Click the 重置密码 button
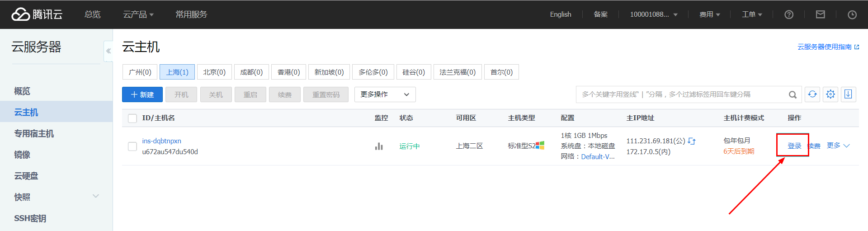 (325, 94)
